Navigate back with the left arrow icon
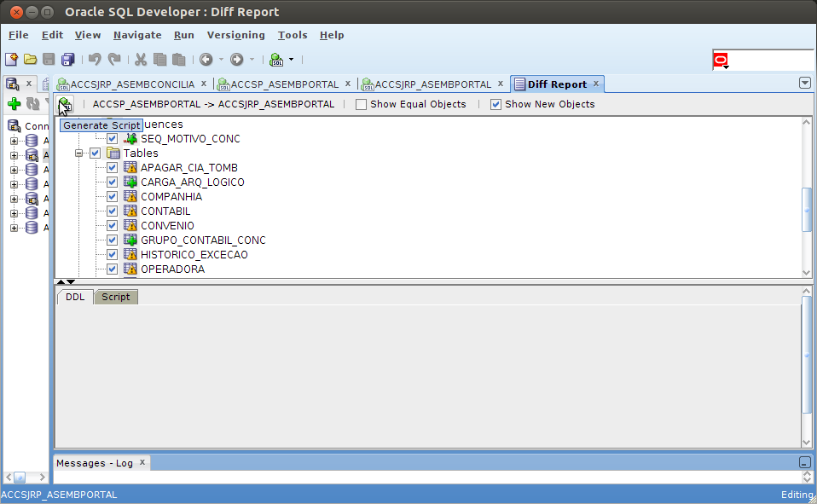817x504 pixels. tap(206, 60)
